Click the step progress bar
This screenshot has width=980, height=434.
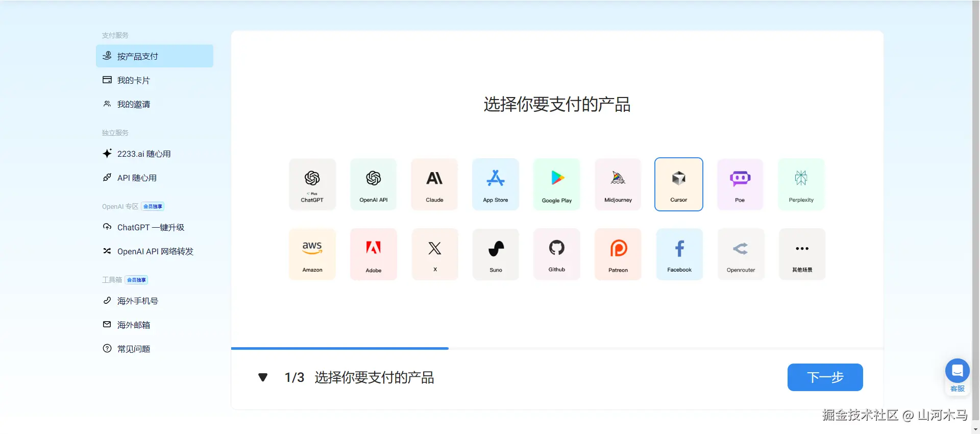tap(557, 348)
